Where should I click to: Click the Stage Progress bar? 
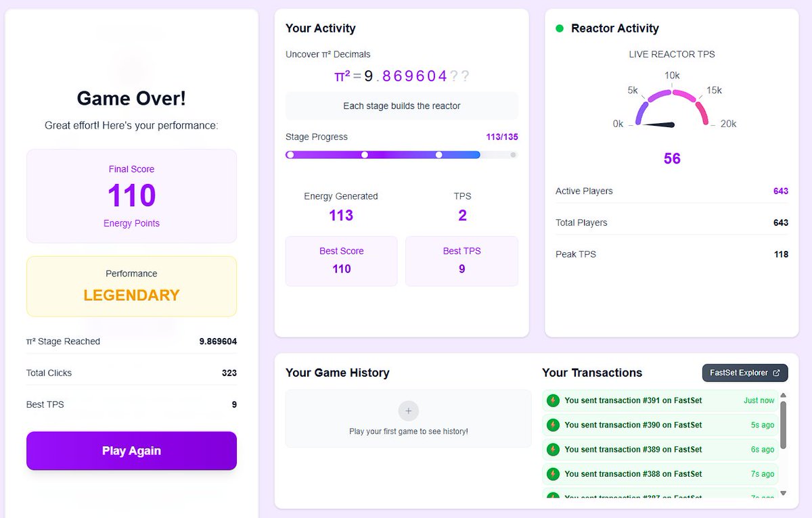click(401, 155)
